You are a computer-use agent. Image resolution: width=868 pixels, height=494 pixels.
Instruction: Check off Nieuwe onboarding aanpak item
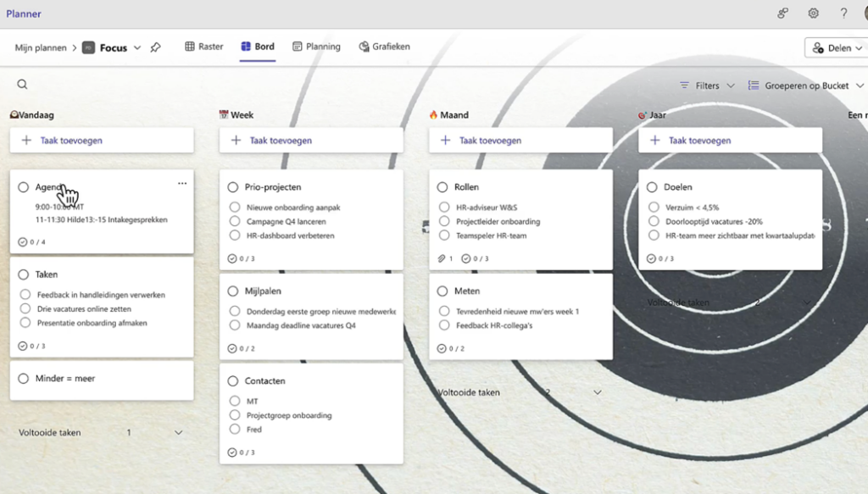coord(235,208)
